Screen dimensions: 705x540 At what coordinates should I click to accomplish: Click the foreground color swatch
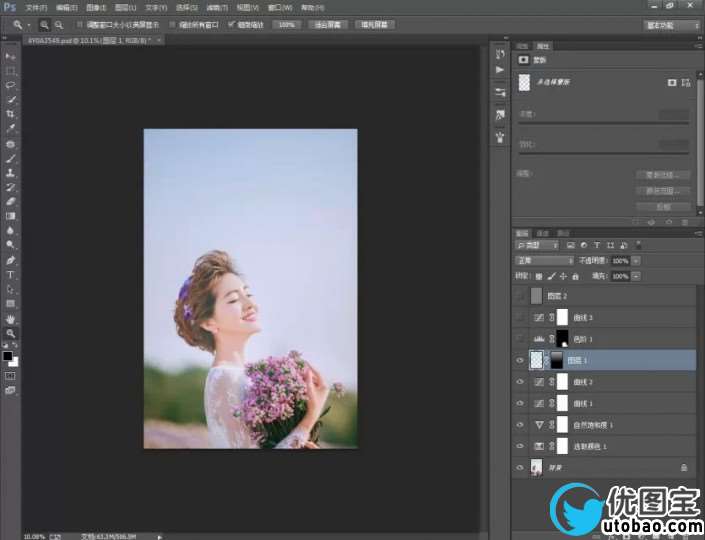(x=8, y=355)
